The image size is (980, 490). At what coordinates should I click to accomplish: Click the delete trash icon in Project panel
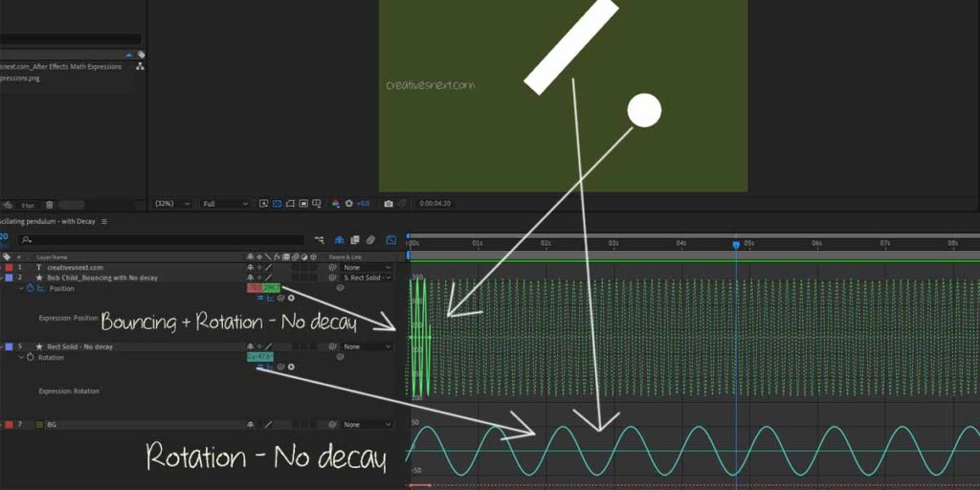point(50,205)
